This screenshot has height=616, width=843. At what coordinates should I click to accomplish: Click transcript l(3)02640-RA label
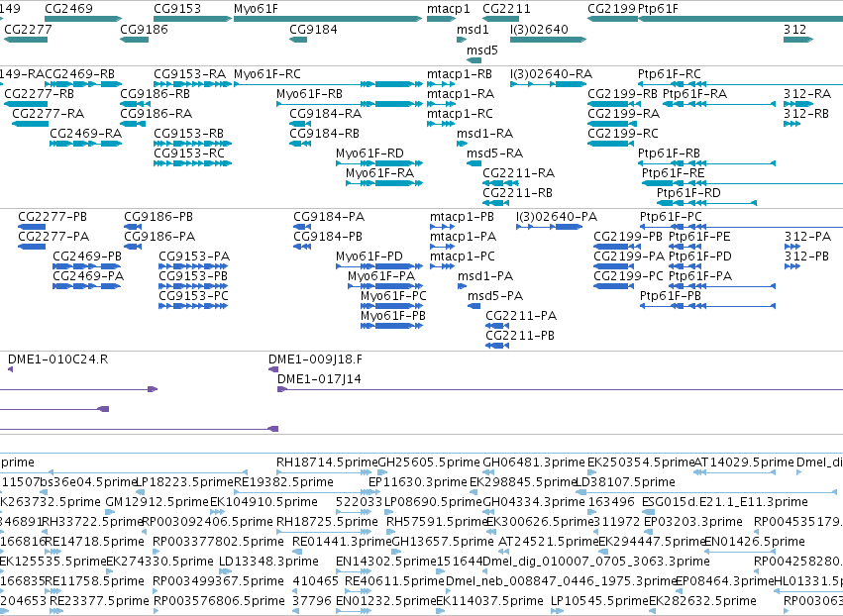point(551,73)
